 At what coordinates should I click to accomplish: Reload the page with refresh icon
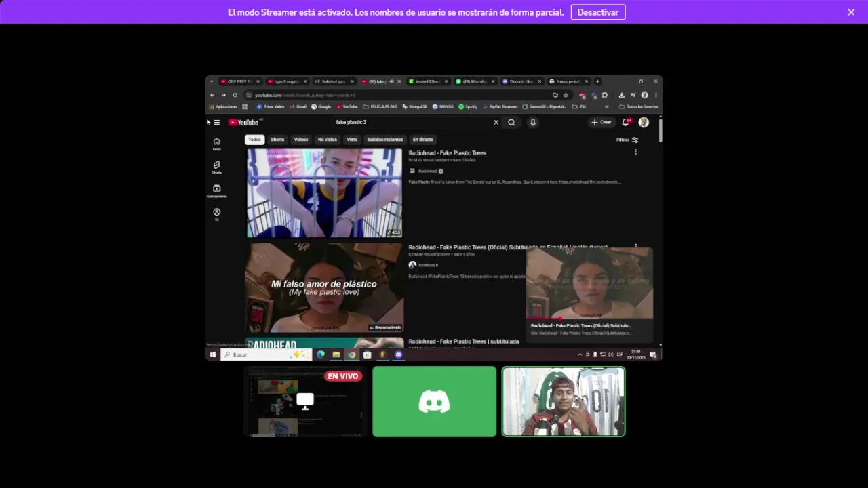[235, 95]
